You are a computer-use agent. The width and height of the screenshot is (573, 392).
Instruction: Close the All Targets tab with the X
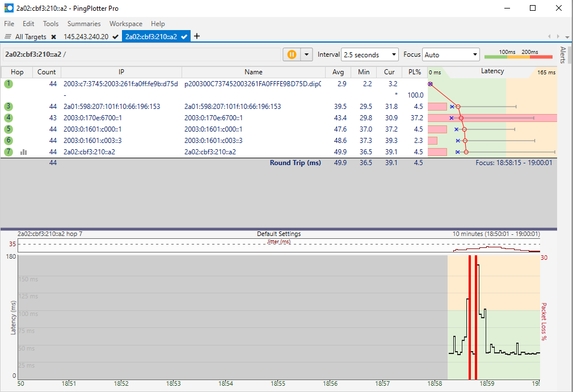tap(54, 37)
